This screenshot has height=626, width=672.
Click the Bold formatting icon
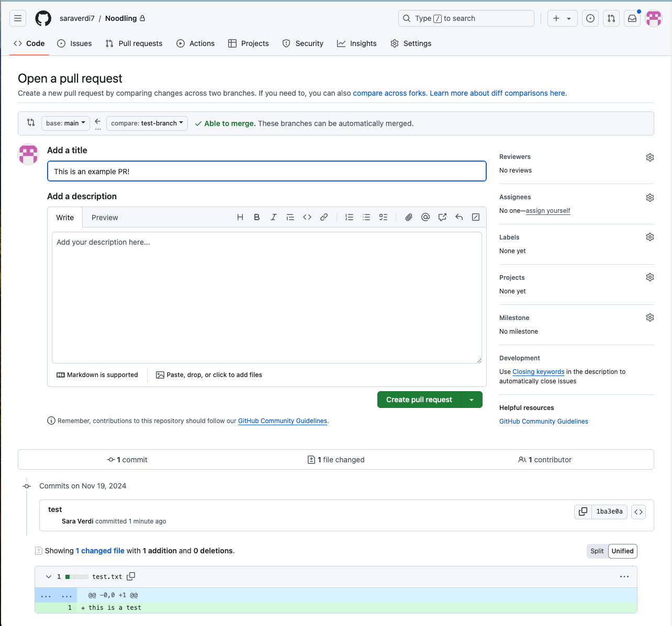coord(257,217)
